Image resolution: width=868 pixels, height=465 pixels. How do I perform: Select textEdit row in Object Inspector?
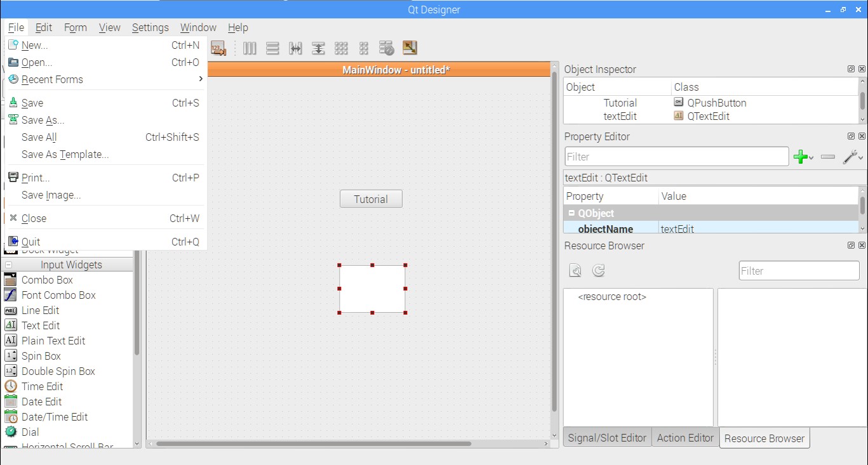tap(711, 116)
